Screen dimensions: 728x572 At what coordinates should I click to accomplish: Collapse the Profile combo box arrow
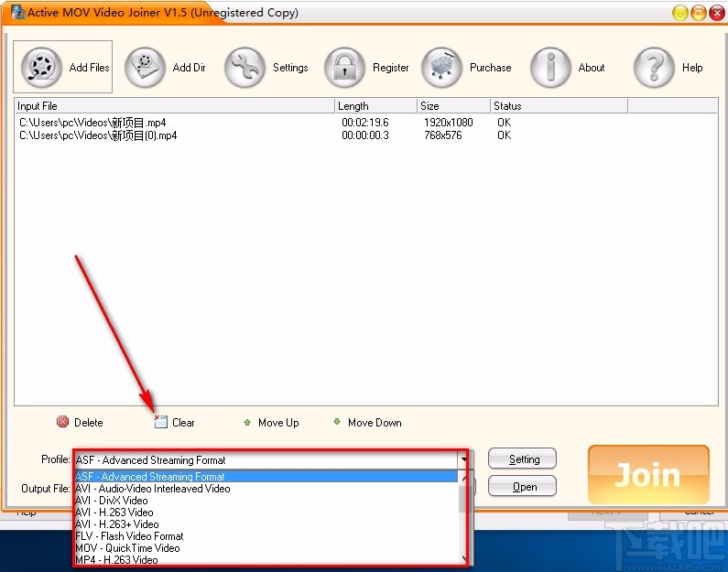click(463, 459)
